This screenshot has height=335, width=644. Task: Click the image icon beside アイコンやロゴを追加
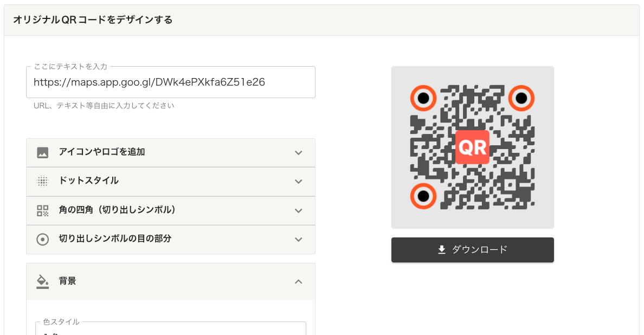coord(43,152)
